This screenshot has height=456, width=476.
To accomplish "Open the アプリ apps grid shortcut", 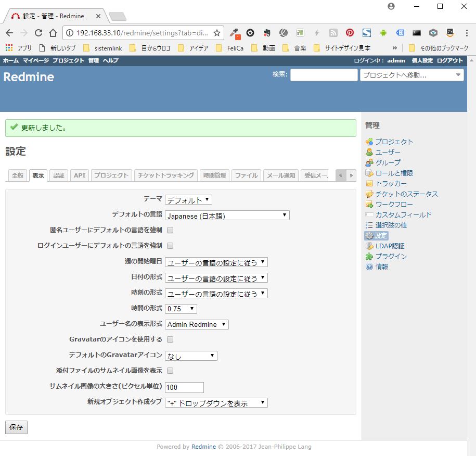I will pos(18,48).
